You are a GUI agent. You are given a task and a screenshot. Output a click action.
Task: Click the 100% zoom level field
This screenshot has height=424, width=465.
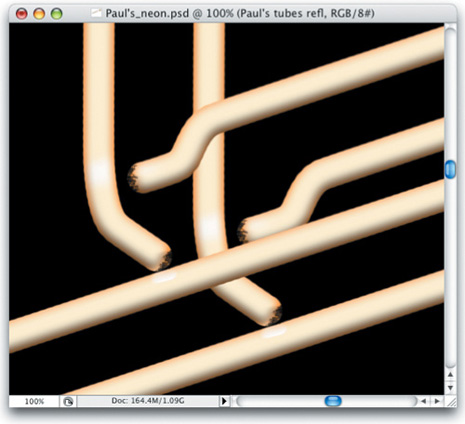tap(34, 401)
